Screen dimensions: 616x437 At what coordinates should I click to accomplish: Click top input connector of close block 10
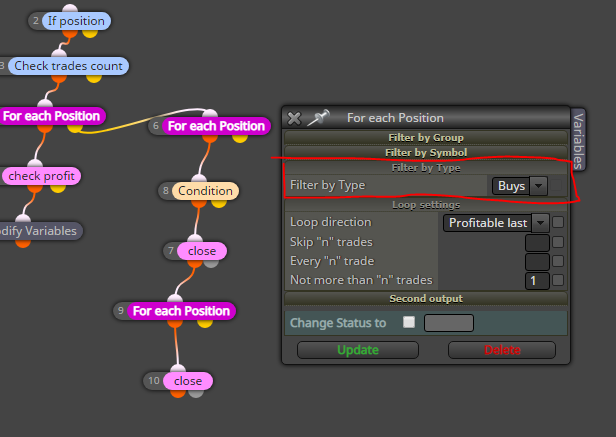(x=178, y=369)
